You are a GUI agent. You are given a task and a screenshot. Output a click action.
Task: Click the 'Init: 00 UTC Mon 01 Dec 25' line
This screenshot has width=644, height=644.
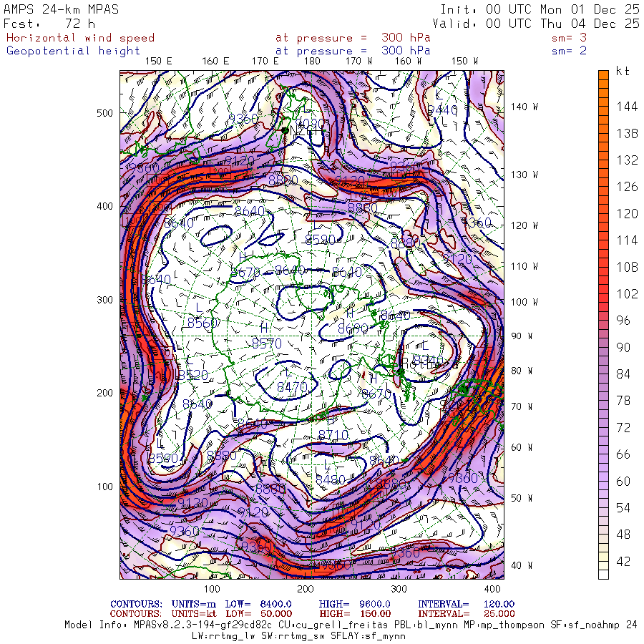click(x=540, y=9)
